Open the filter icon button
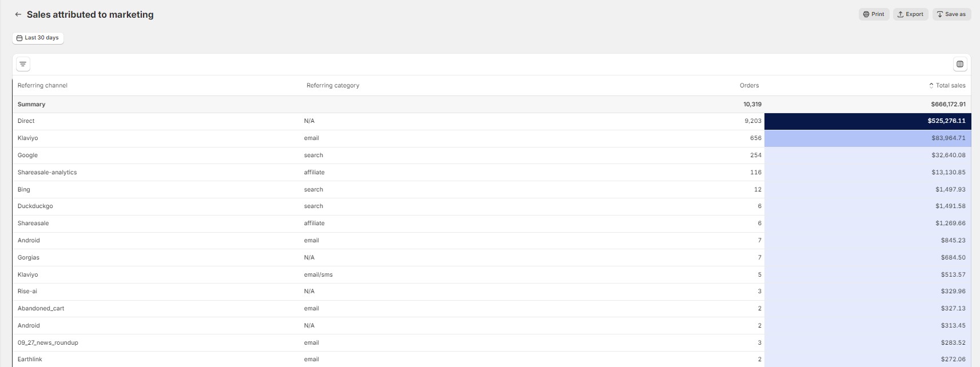Viewport: 980px width, 367px height. coord(23,64)
